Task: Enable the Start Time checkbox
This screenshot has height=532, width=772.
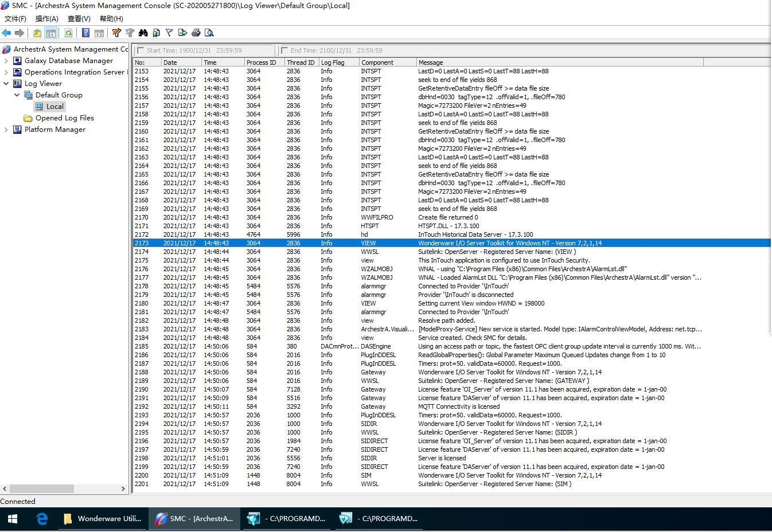Action: pos(141,50)
